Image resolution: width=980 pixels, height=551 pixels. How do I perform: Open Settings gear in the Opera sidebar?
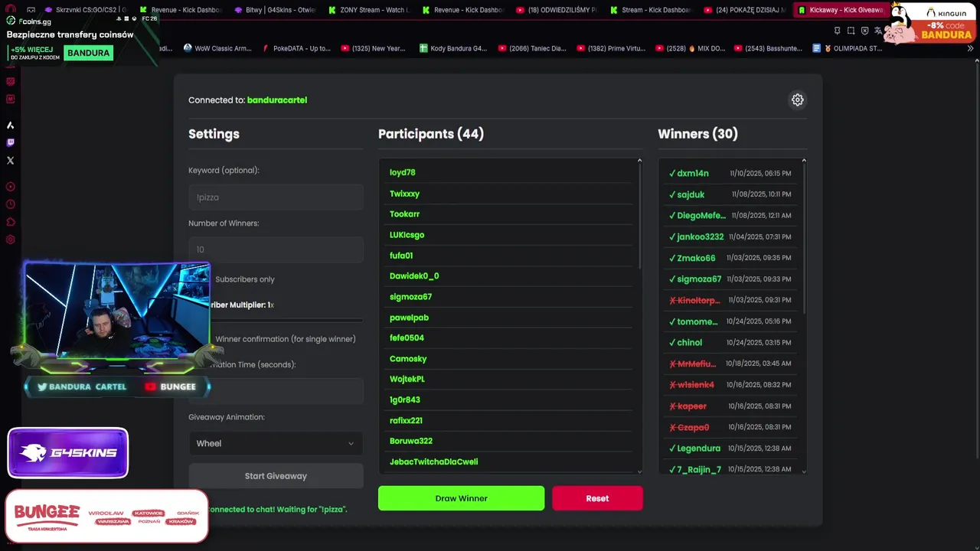(x=10, y=240)
